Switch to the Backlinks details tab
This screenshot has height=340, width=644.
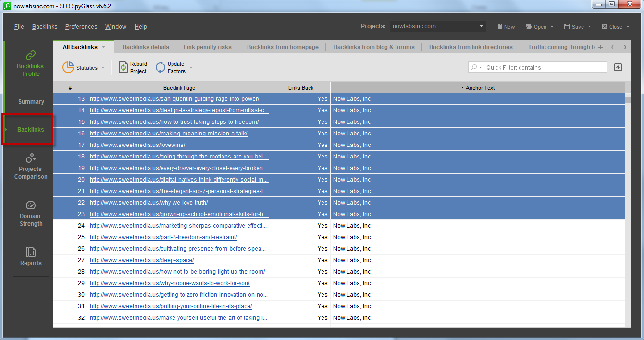click(146, 47)
